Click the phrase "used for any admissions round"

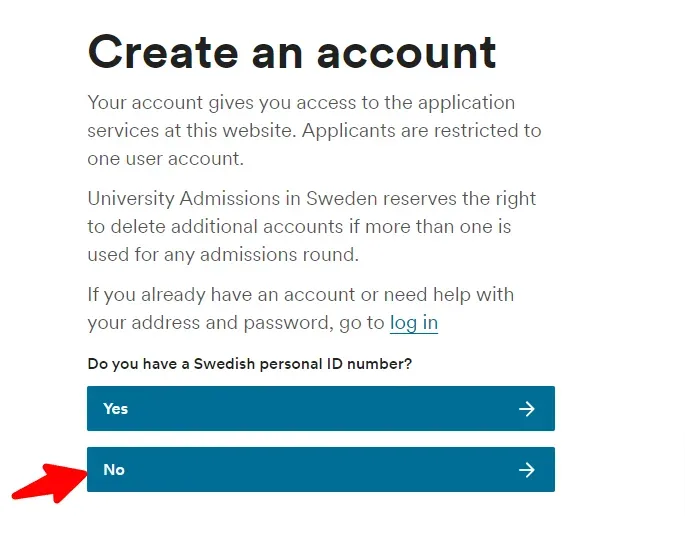(222, 255)
